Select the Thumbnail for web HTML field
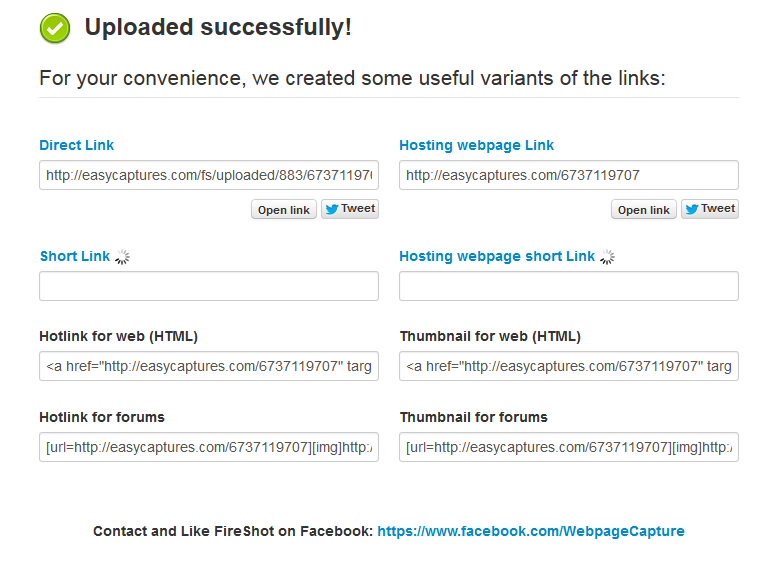Viewport: 780px width, 588px height. 569,366
